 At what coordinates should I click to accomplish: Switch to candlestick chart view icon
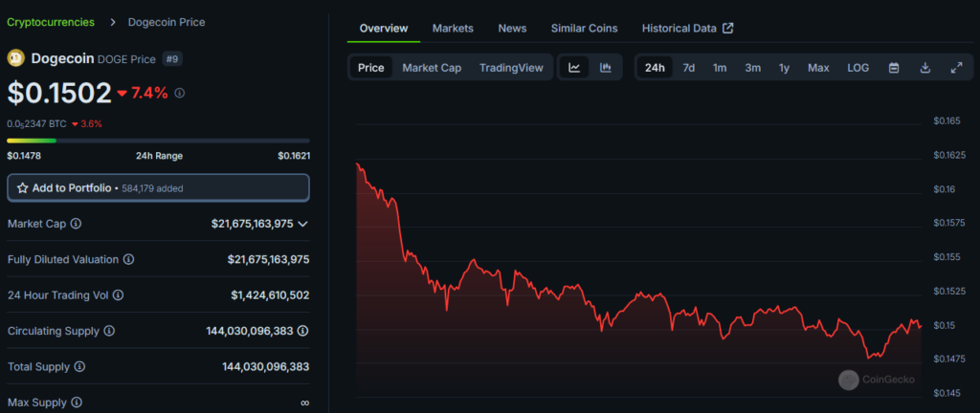pos(605,67)
